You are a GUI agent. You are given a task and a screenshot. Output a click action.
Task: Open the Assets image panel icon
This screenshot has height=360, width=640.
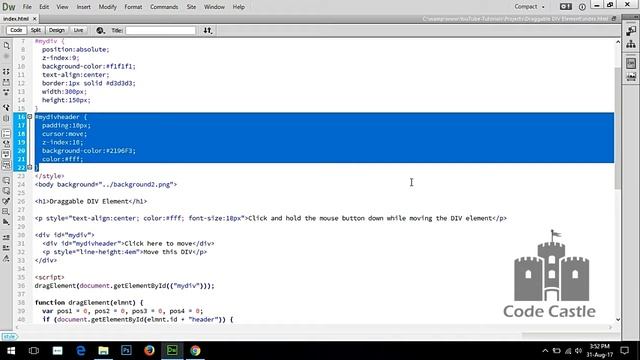tap(631, 77)
